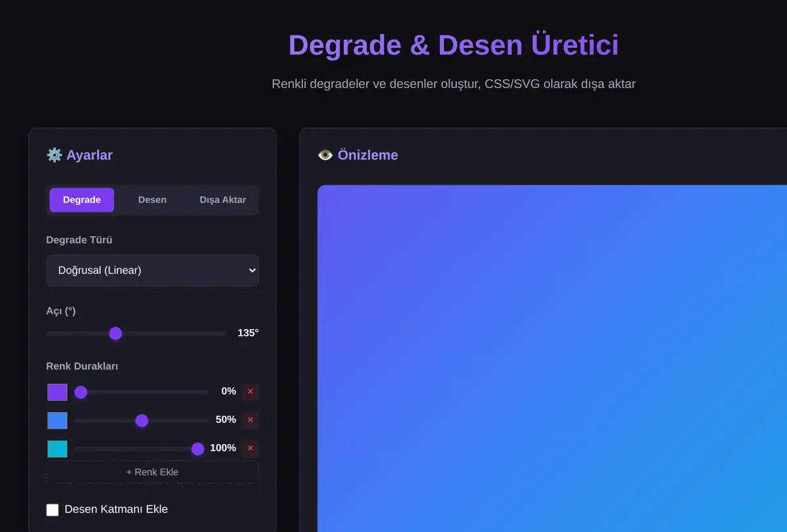
Task: Click the Degrade & Desen Üretici title
Action: tap(454, 45)
